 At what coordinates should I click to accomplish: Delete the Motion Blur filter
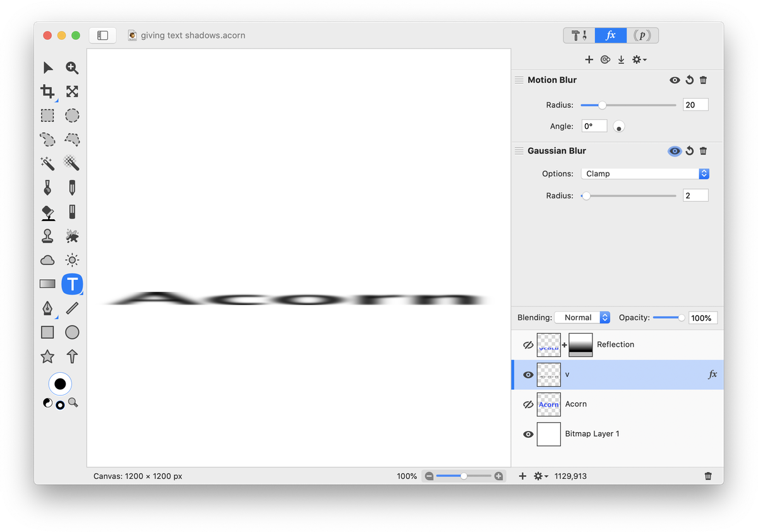coord(704,80)
